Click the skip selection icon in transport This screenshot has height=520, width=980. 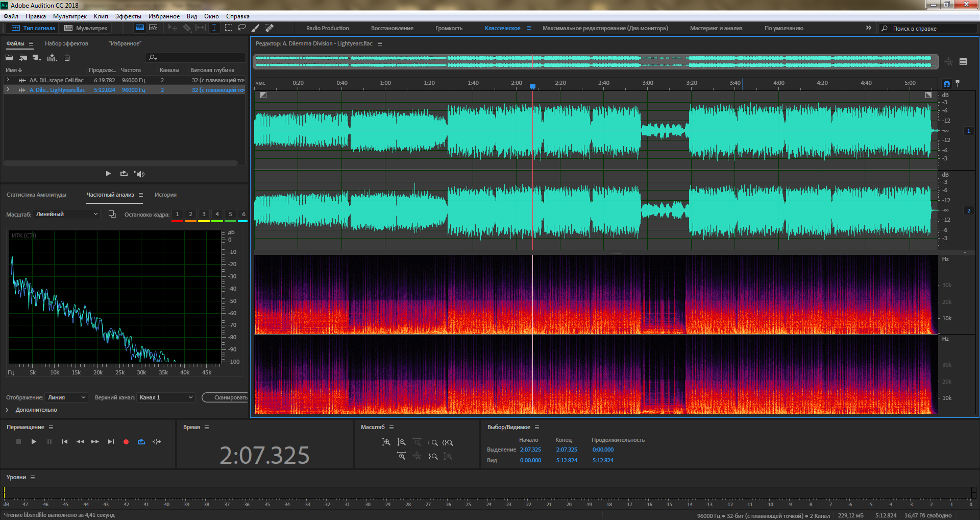157,442
